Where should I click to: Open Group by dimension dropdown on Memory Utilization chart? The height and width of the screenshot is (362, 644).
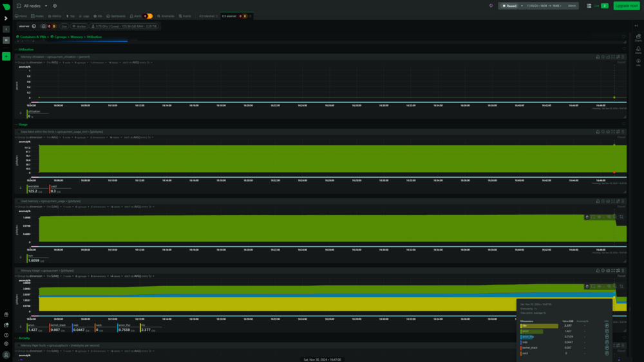pos(31,62)
